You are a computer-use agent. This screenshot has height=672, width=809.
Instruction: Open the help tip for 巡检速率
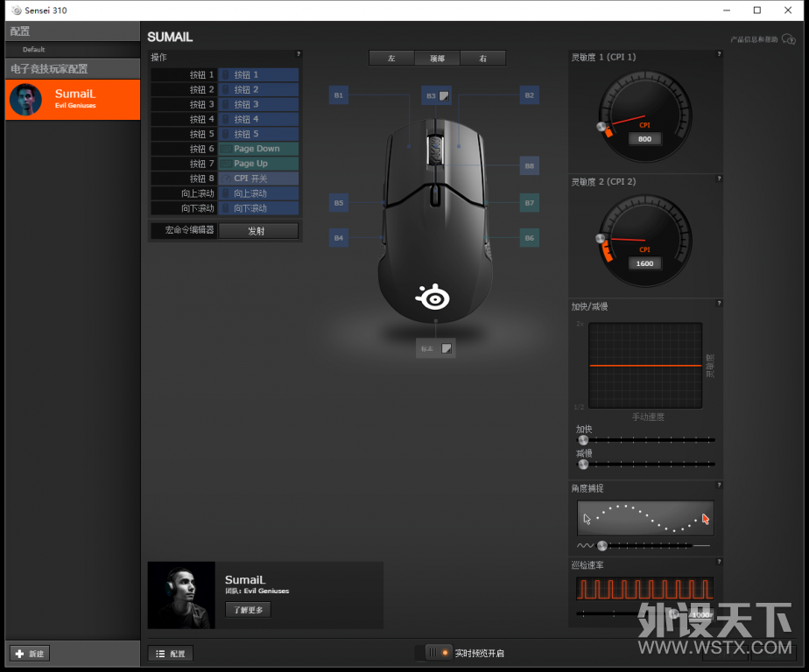coord(719,562)
